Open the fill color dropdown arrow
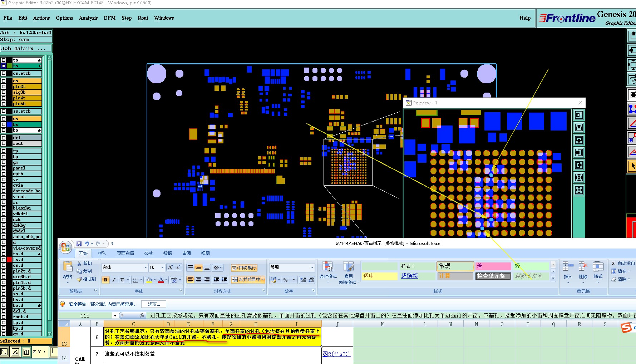 (154, 280)
